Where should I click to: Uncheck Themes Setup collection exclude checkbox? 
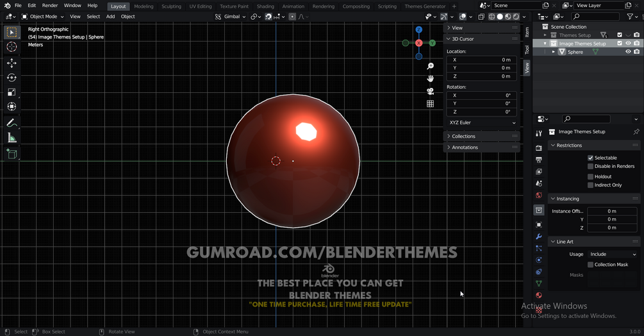point(620,35)
